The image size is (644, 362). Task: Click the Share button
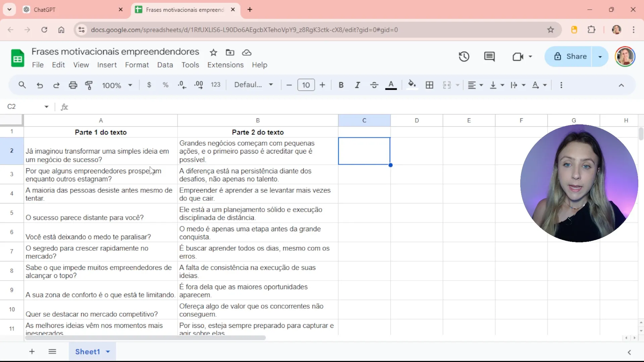click(x=570, y=57)
